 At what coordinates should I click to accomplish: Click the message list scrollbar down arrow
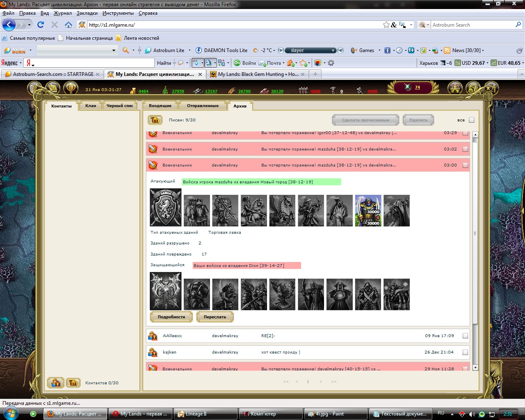click(475, 368)
